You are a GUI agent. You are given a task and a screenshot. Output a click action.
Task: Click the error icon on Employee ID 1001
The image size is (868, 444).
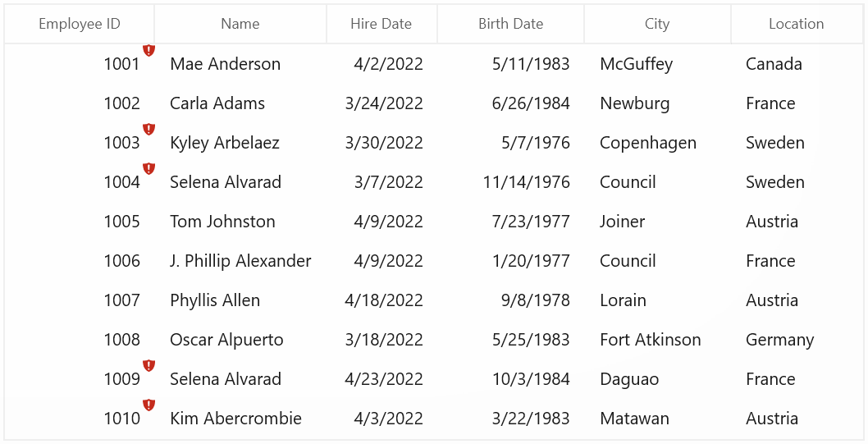[x=149, y=50]
